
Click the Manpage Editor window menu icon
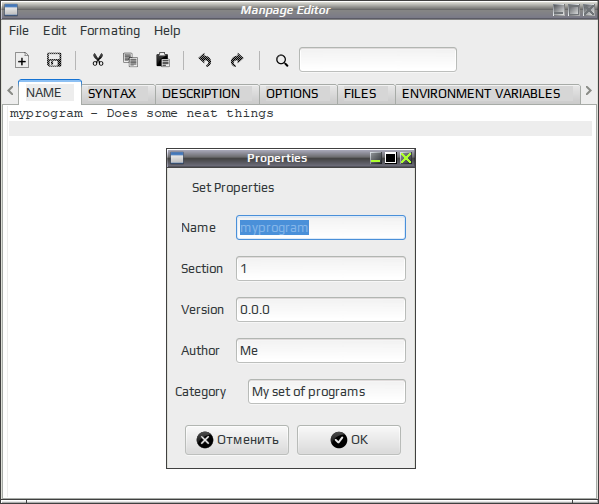click(x=11, y=10)
